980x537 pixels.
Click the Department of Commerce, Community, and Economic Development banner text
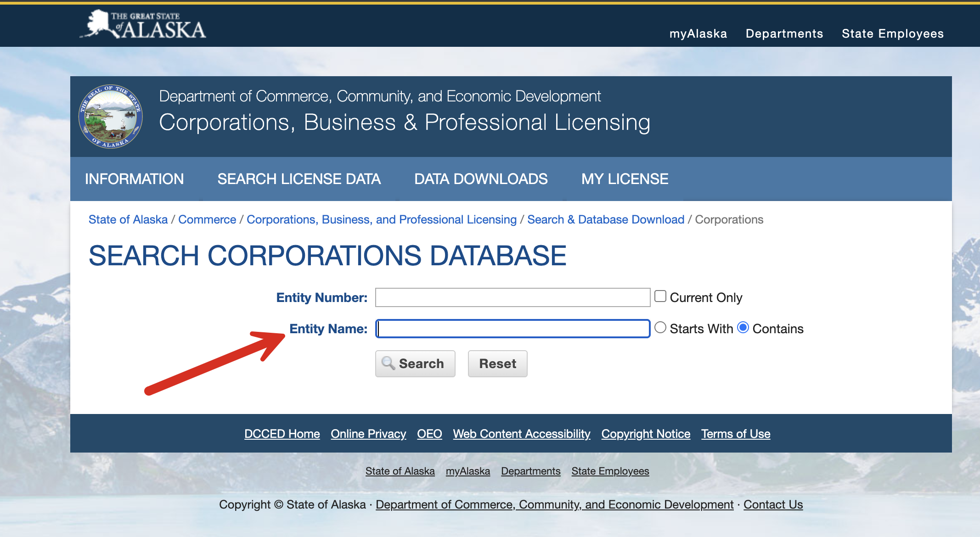click(380, 96)
